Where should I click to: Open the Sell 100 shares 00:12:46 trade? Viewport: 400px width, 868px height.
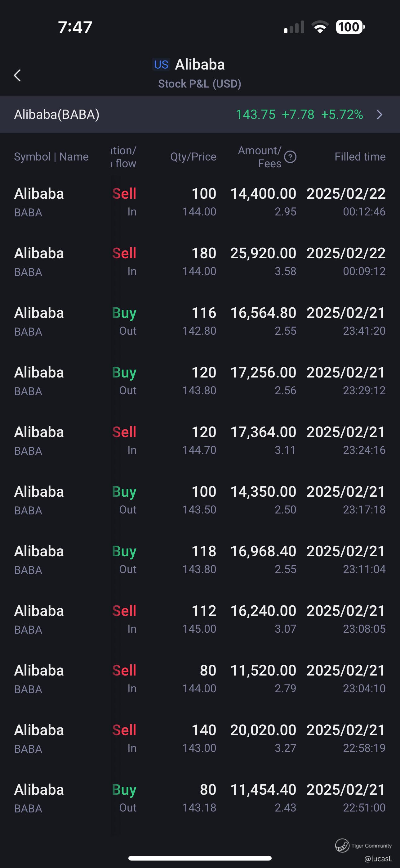(x=200, y=202)
